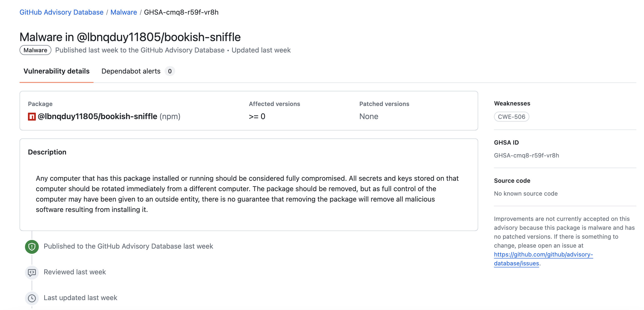Open the GitHub Advisory Database breadcrumb
The height and width of the screenshot is (310, 644).
(x=61, y=12)
